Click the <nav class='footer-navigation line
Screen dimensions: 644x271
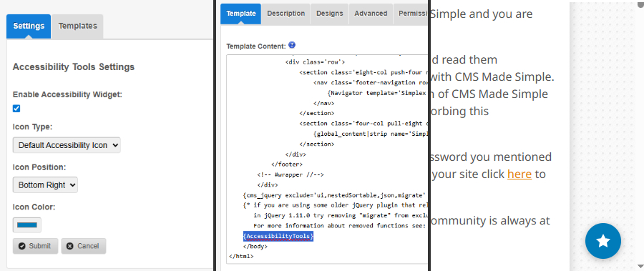(x=370, y=82)
